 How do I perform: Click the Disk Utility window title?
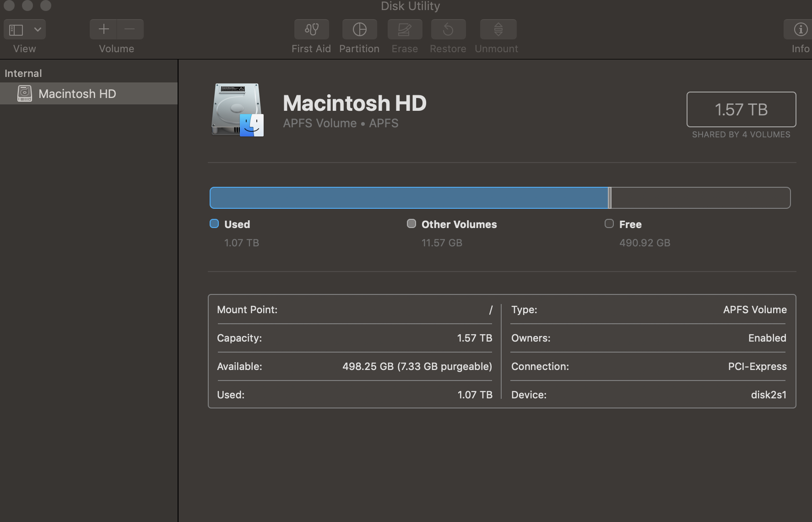tap(411, 6)
